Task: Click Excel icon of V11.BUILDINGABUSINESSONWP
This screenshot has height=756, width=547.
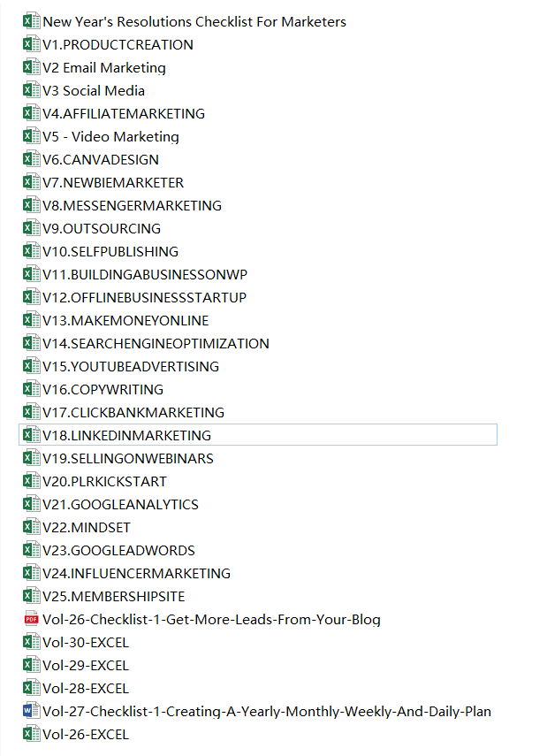Action: (31, 274)
